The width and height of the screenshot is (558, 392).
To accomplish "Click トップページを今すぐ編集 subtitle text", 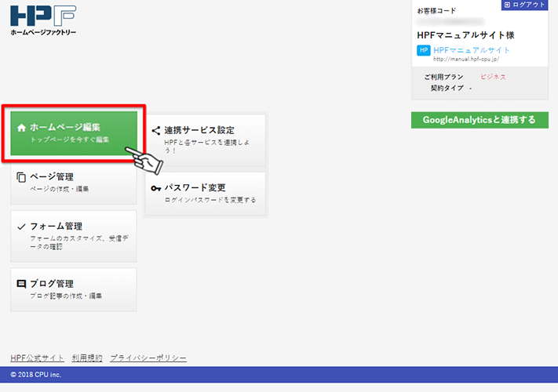I will 69,140.
